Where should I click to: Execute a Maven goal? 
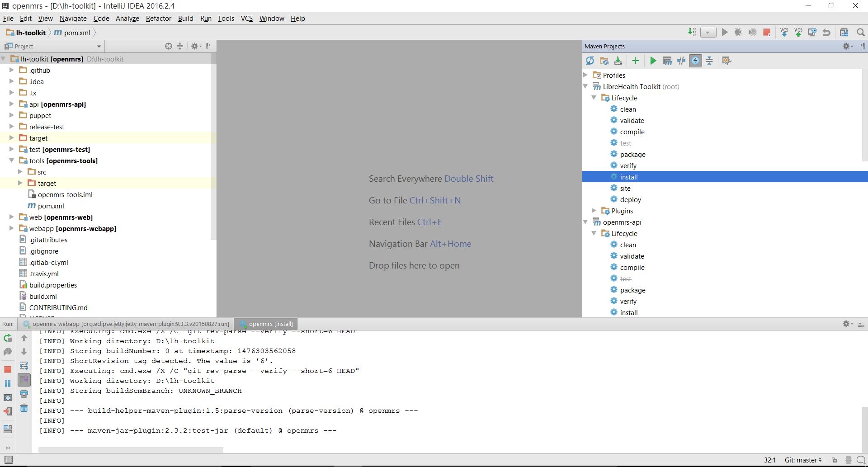[x=667, y=61]
